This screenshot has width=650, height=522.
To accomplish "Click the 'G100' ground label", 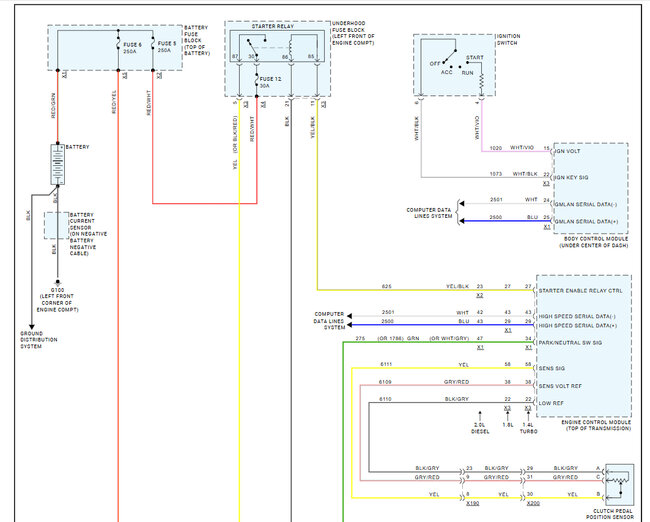I will (57, 290).
